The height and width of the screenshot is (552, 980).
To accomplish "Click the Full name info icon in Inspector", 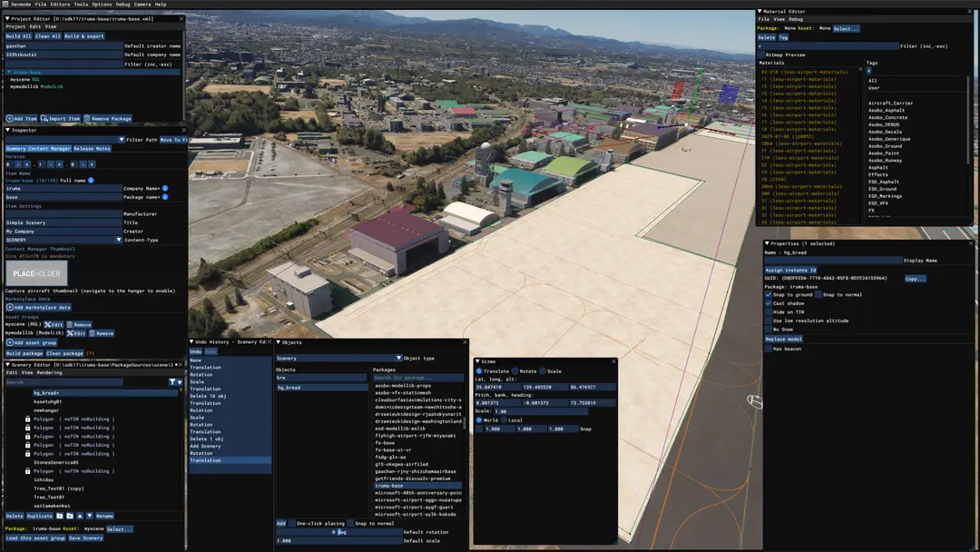I will pyautogui.click(x=91, y=180).
